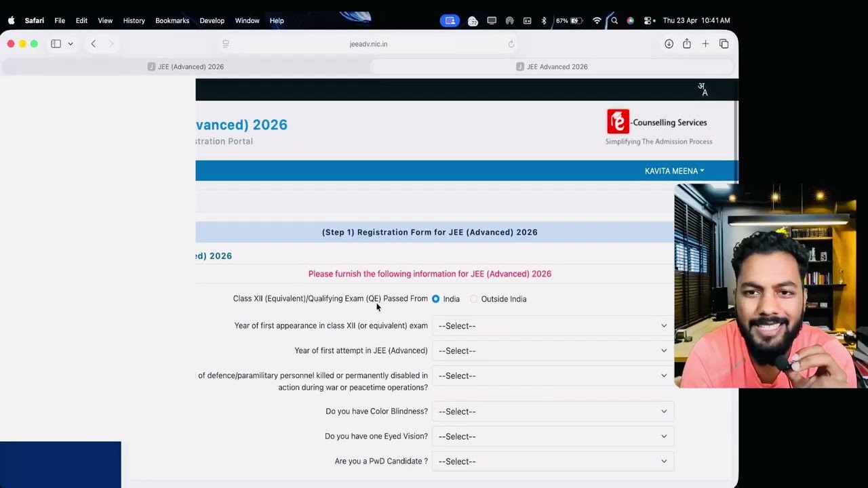Open the File menu
Viewport: 868px width, 488px height.
click(x=60, y=20)
